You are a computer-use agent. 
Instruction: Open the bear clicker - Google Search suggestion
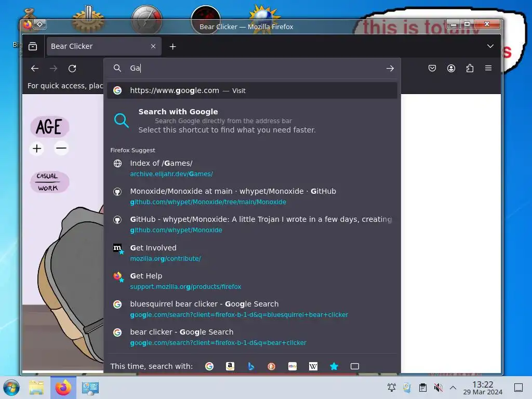point(252,337)
